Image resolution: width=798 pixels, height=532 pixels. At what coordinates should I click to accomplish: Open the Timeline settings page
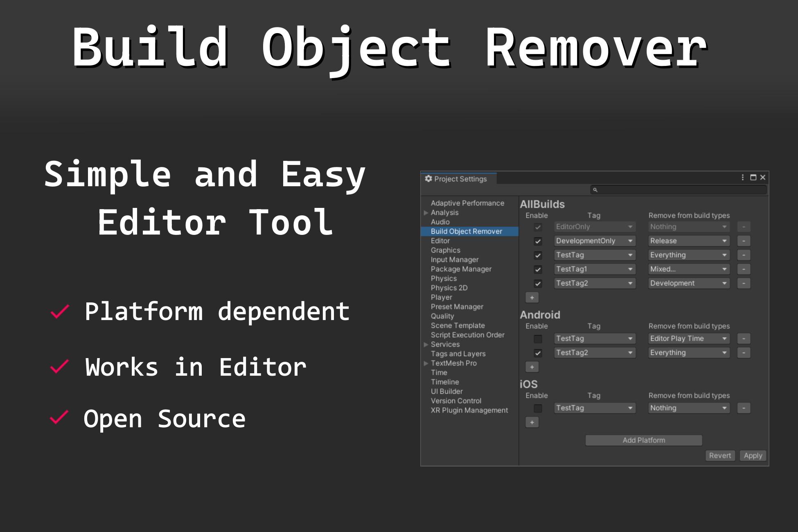click(444, 382)
